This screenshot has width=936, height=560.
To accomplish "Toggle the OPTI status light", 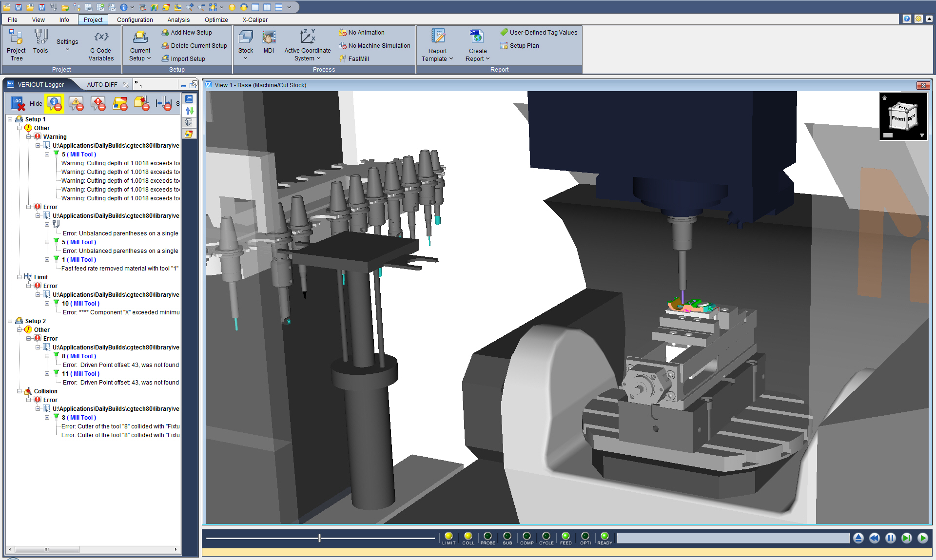I will coord(585,538).
